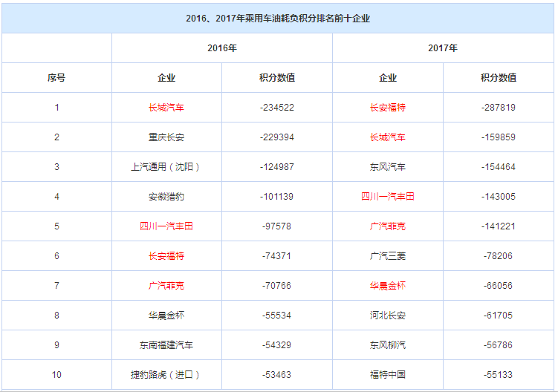Click the table title '2016、2017年乘用车油耗负积分排名前十企业'
The image size is (558, 392).
point(278,19)
